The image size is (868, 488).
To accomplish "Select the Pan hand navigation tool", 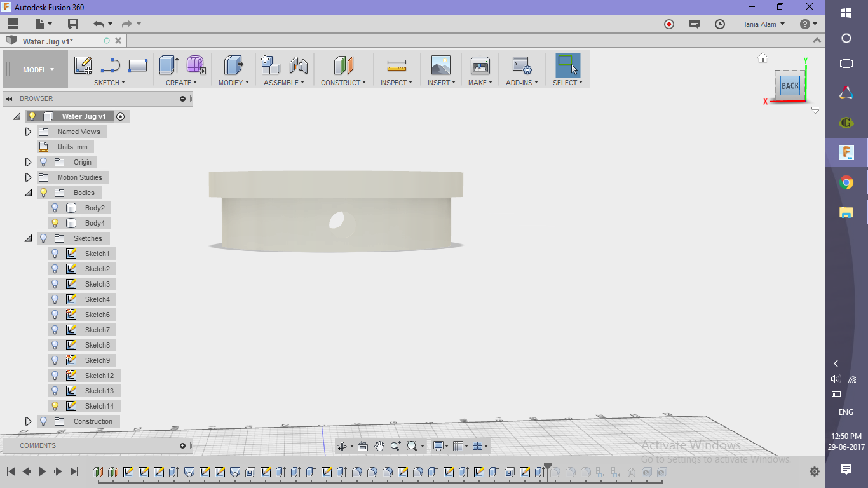I will point(379,446).
